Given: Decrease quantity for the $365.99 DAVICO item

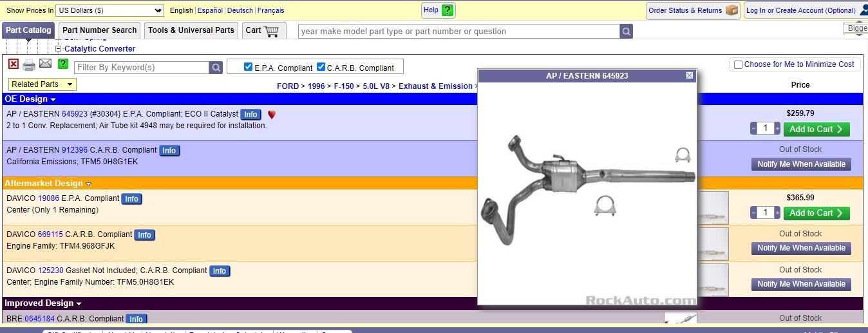Looking at the screenshot, I should [x=753, y=213].
